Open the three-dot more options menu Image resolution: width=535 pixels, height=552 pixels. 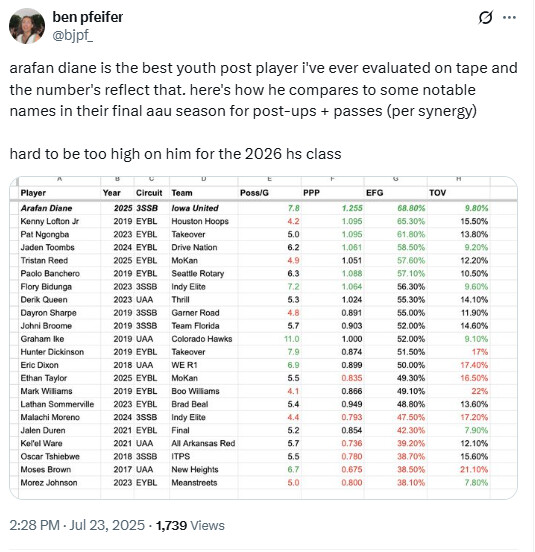[509, 17]
